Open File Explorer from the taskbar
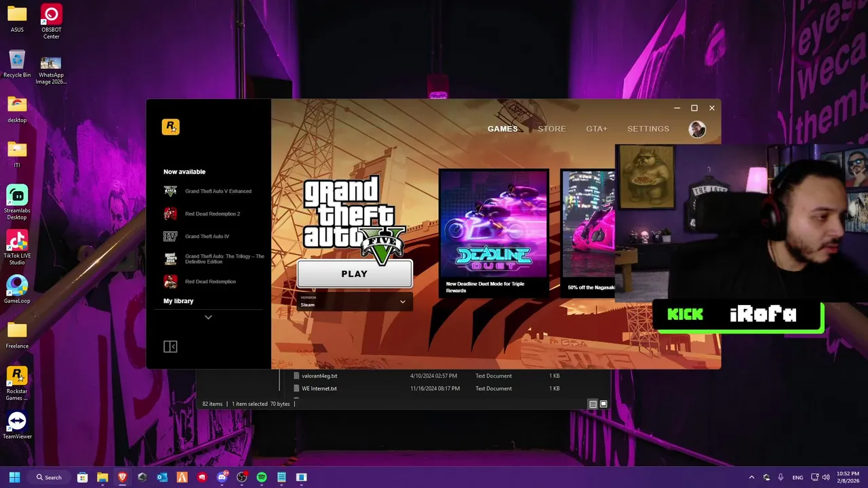Screen dimensions: 868x488 point(102,477)
